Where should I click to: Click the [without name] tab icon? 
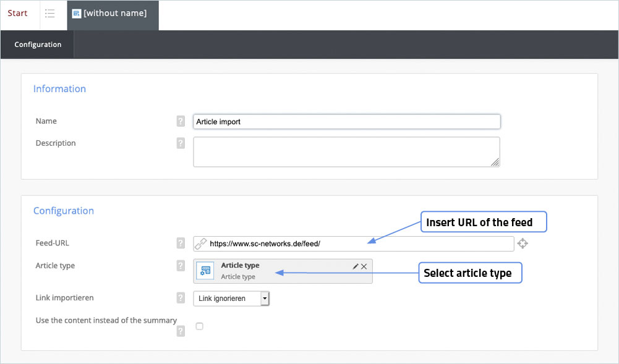pos(77,14)
